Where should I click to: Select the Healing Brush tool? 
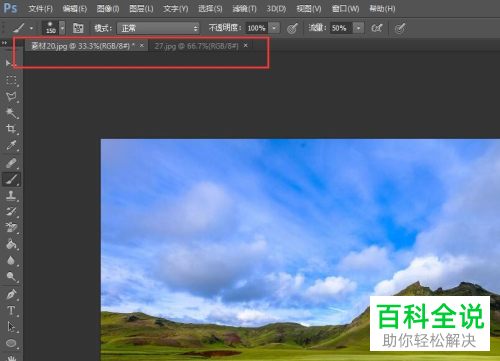(11, 163)
